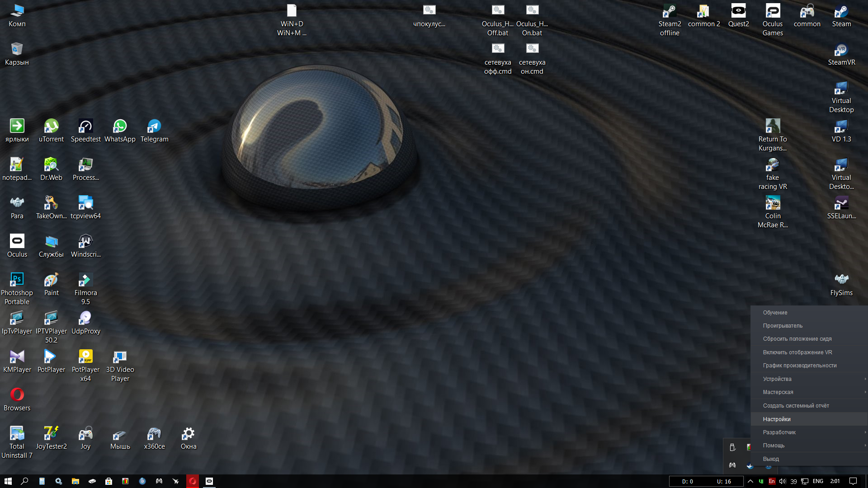Click Сбросить положение сидя menu entry
868x488 pixels.
809,338
